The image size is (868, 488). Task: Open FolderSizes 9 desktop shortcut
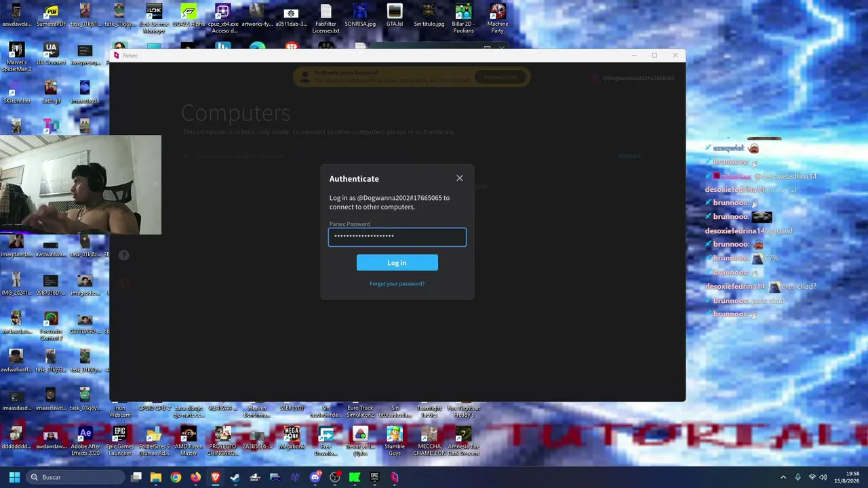click(154, 442)
